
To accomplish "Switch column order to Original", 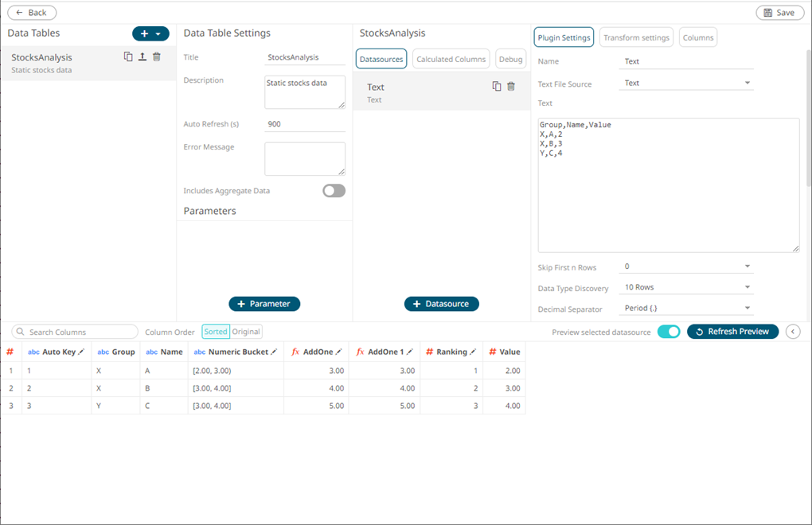I will coord(246,332).
